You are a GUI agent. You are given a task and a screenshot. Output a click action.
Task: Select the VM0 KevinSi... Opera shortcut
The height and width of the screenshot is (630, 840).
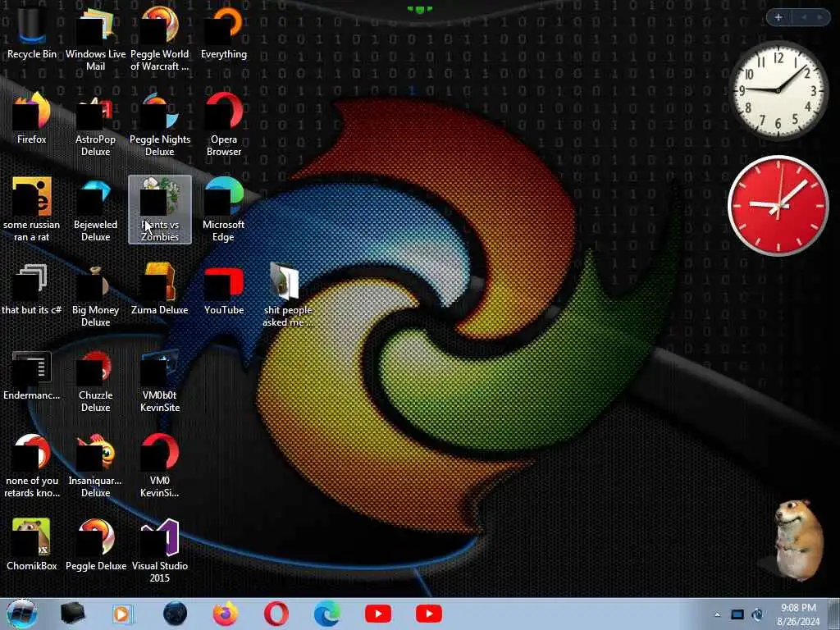click(x=160, y=466)
